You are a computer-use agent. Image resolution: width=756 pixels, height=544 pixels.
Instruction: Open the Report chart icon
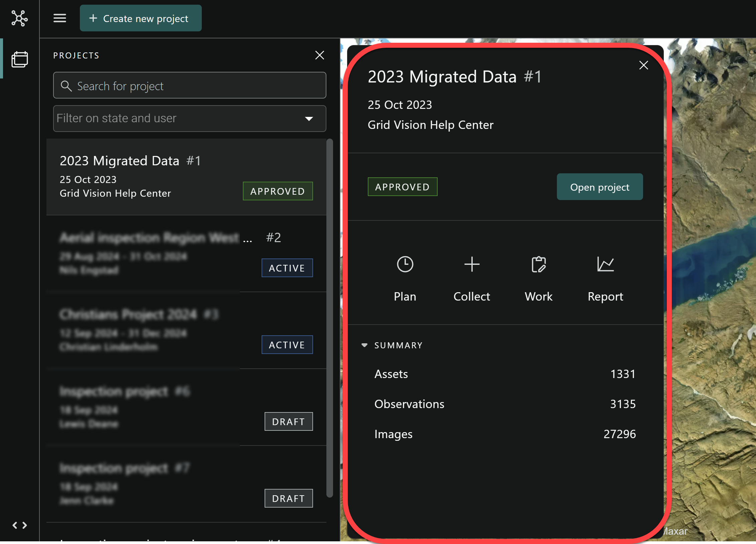pyautogui.click(x=605, y=264)
